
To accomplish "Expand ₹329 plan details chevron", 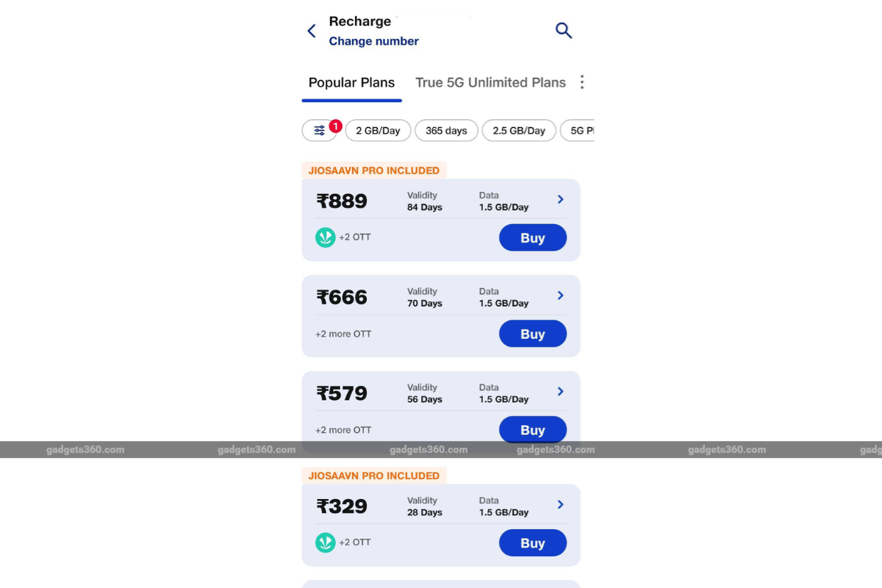I will [561, 505].
